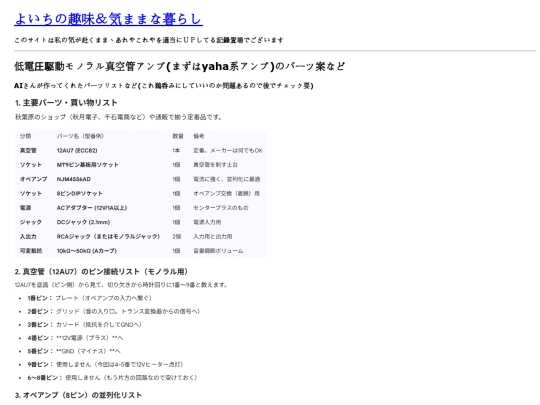The width and height of the screenshot is (540, 405).
Task: Click the ACアダプター (12V/1A以上) cell
Action: click(92, 208)
